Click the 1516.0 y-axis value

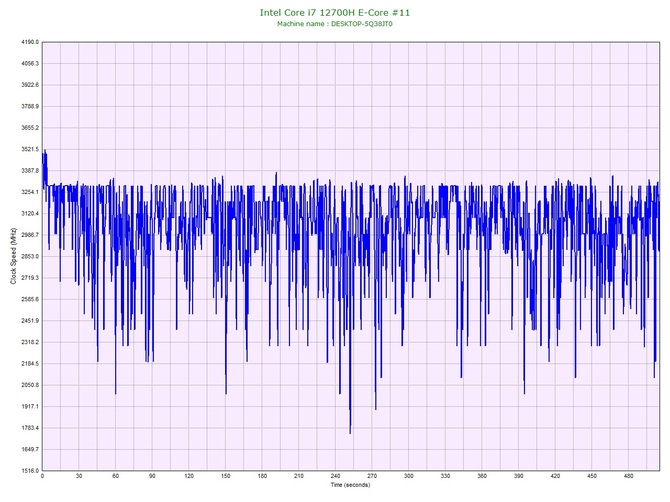(x=30, y=471)
